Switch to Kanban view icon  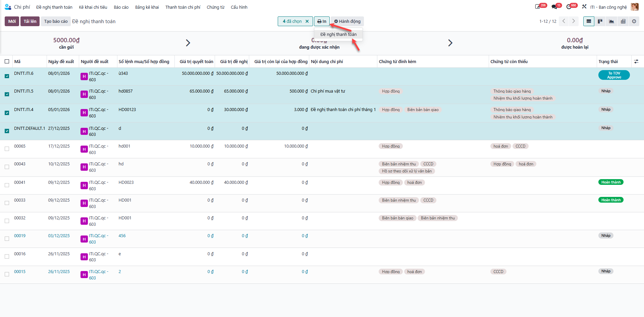pyautogui.click(x=600, y=21)
